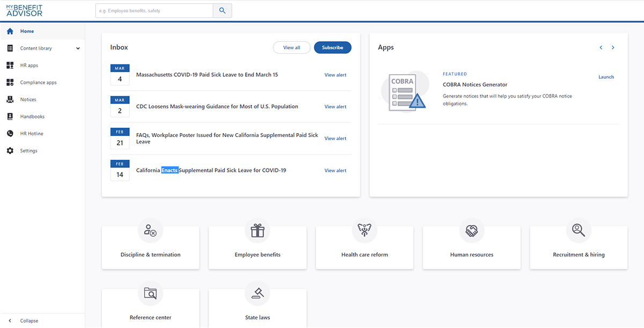The width and height of the screenshot is (644, 328).
Task: Open the Discipline & termination icon tile
Action: click(150, 231)
